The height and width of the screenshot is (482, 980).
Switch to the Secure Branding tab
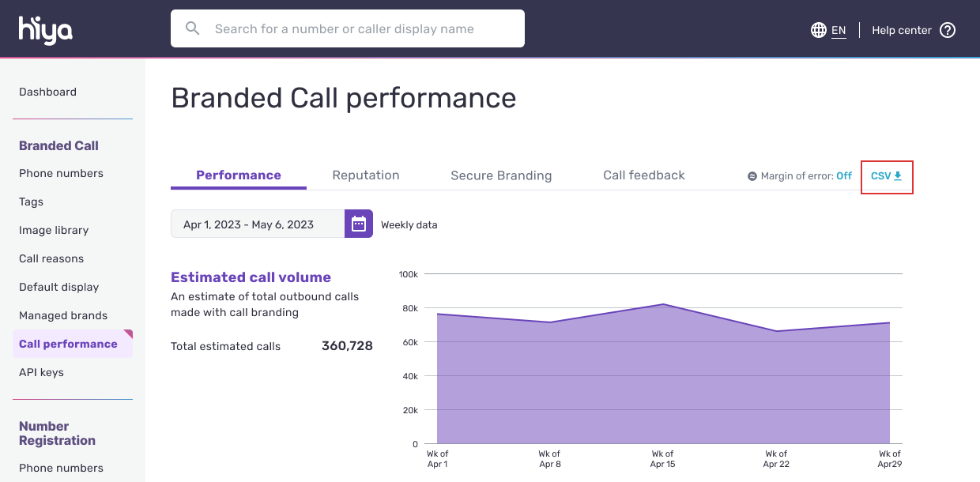pos(501,175)
